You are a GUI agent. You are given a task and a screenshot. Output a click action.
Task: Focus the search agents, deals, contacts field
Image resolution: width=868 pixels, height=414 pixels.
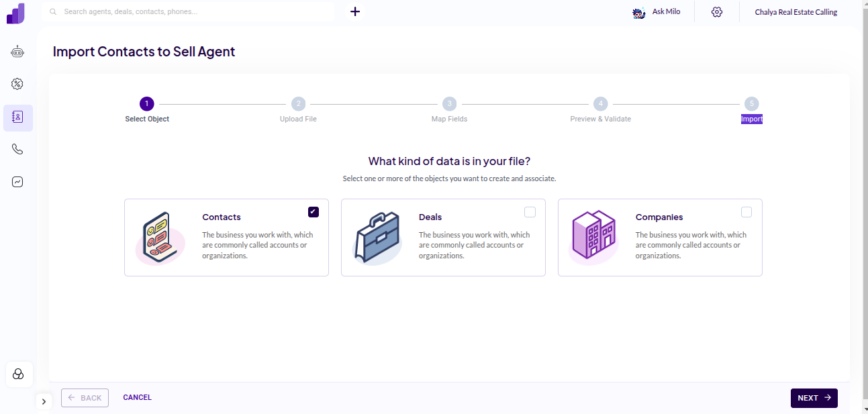coord(188,11)
